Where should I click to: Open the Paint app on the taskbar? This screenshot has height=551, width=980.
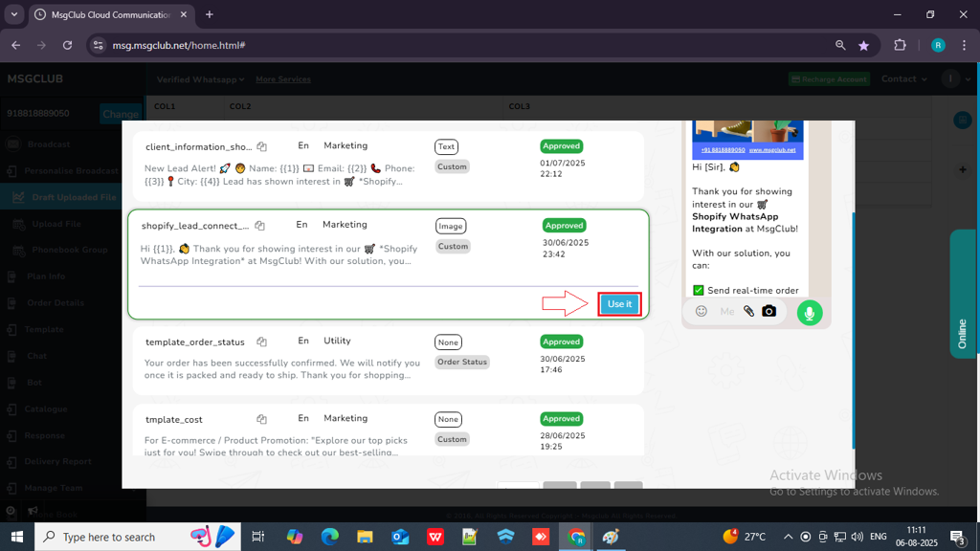611,537
